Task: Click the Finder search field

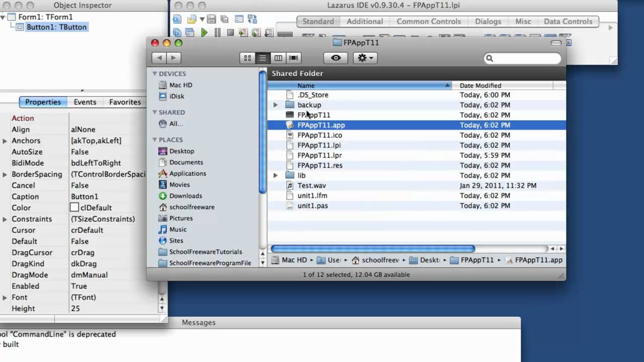Action: pyautogui.click(x=523, y=58)
